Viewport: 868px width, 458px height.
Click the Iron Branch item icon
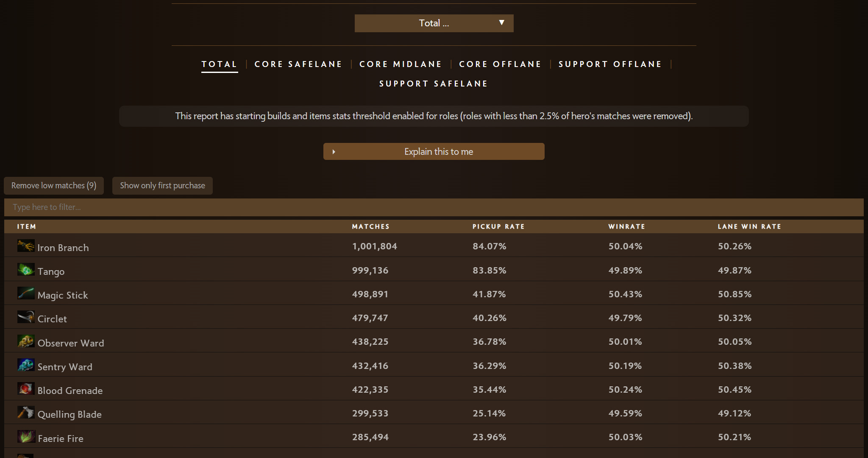(26, 246)
